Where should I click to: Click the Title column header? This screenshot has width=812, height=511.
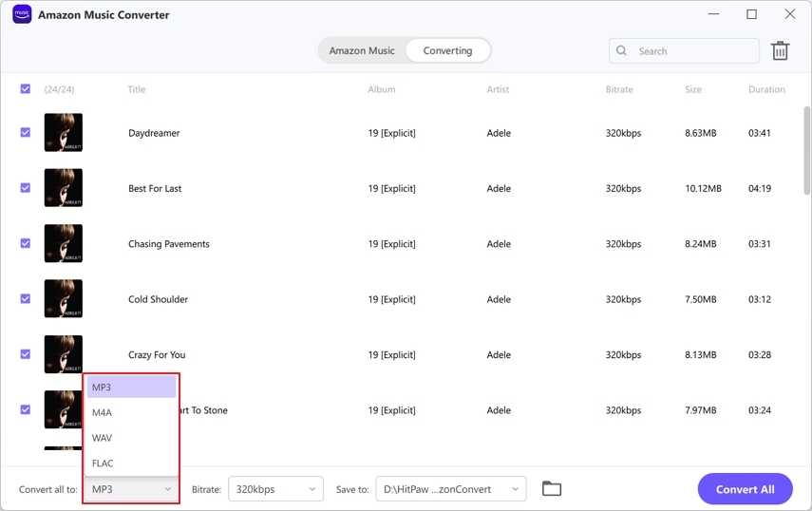pyautogui.click(x=137, y=89)
